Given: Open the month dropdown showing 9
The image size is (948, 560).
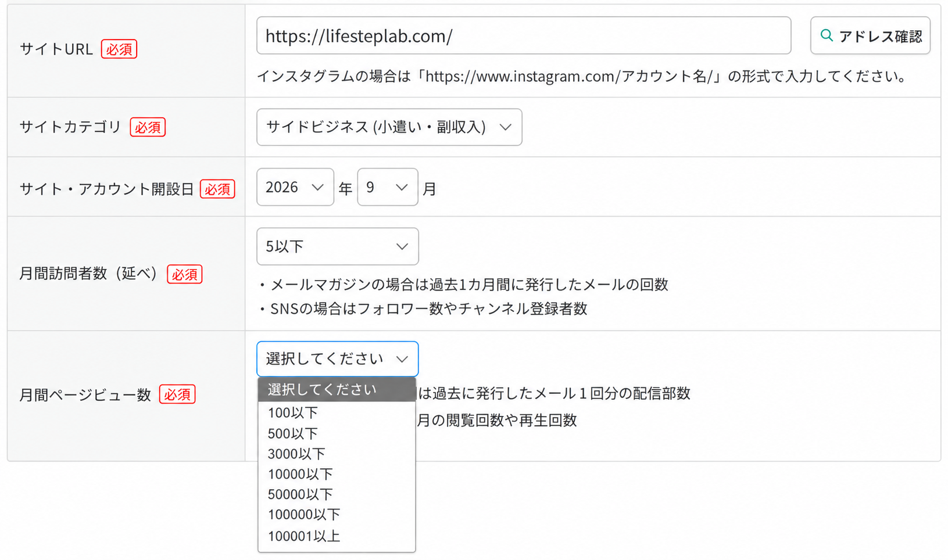Looking at the screenshot, I should [x=387, y=187].
